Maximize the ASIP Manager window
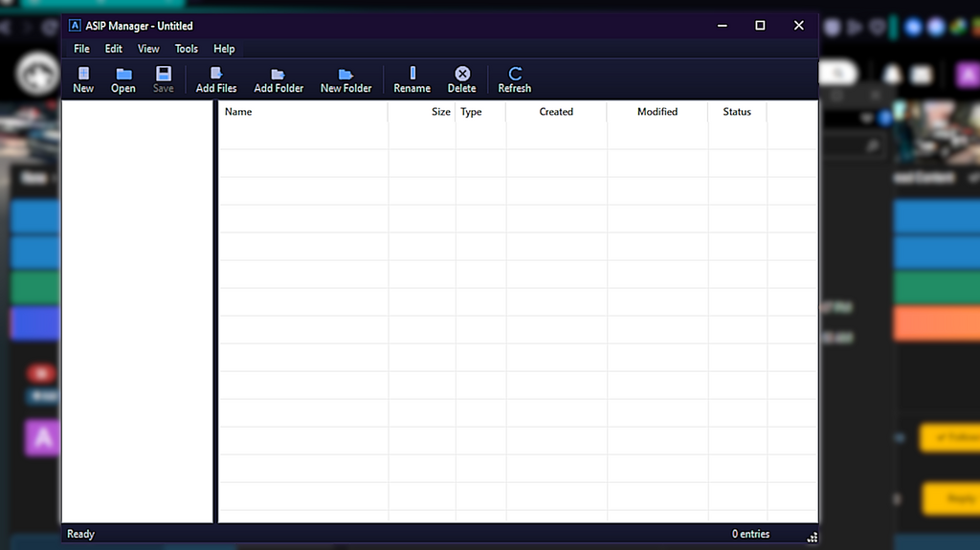Screen dimensions: 980x550 point(760,26)
